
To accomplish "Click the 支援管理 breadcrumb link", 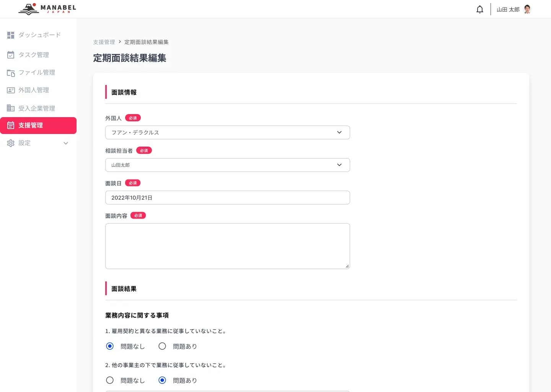I will [x=104, y=42].
